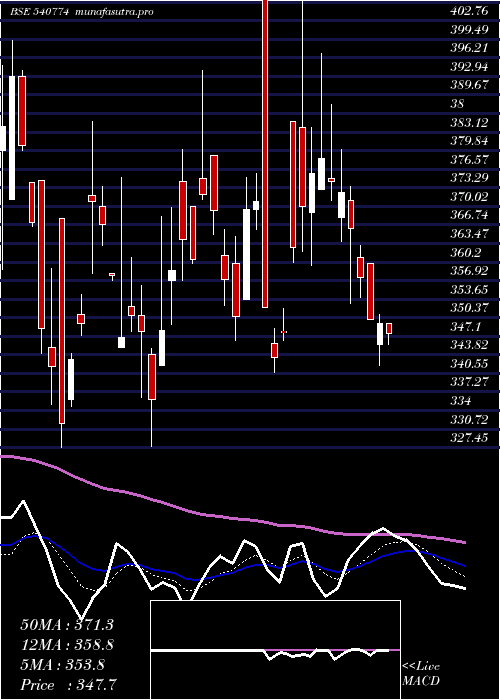Click the 356.92 price level label

point(469,271)
